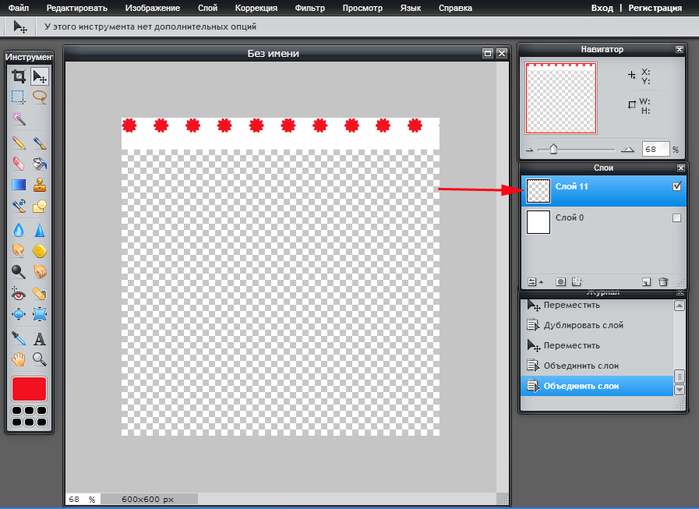Click the Вход login link
Screen dimensions: 699x509
(602, 8)
